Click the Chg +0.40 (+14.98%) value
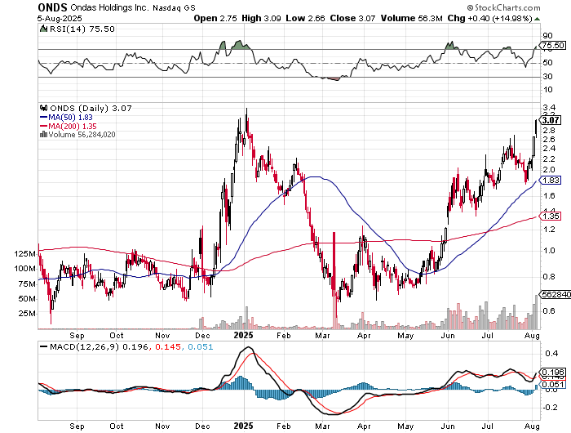This screenshot has height=433, width=571. pos(490,18)
